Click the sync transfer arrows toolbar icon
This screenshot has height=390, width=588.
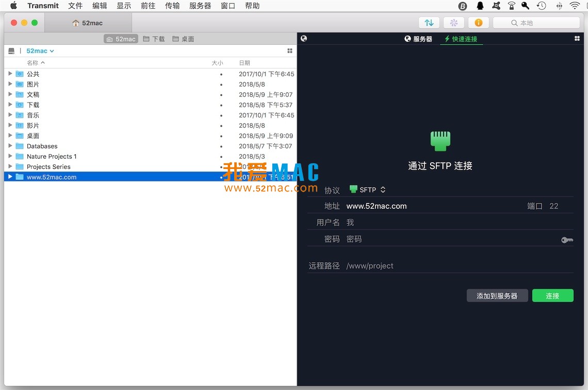pos(429,23)
